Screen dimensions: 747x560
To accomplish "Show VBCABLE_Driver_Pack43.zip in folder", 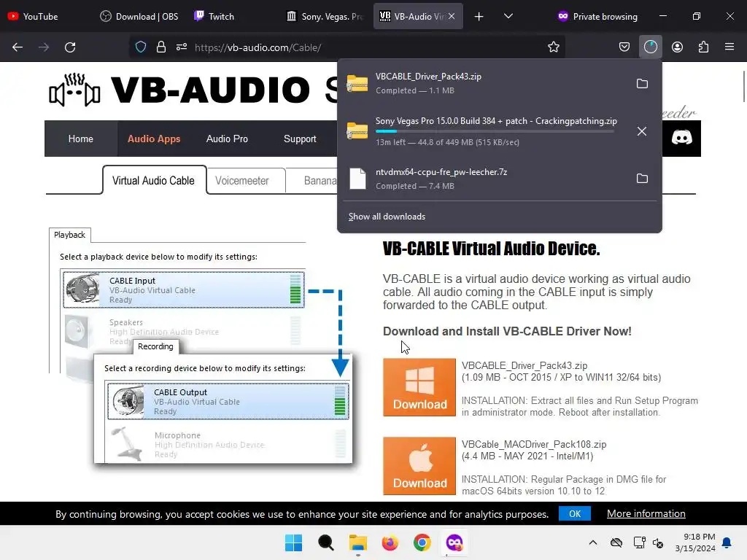I will click(x=642, y=84).
